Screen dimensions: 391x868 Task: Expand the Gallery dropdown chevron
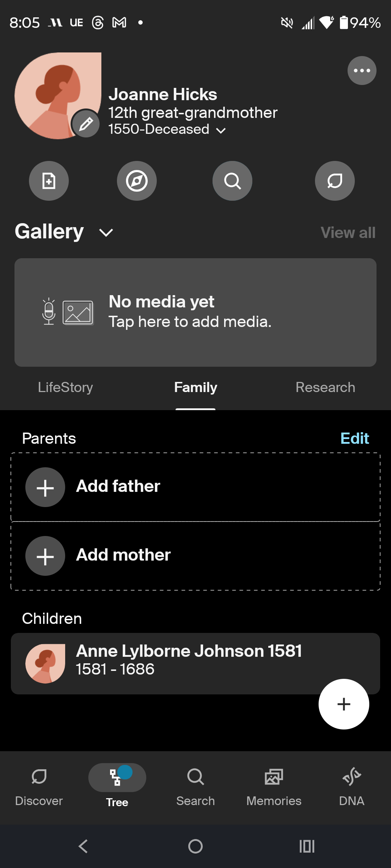pyautogui.click(x=106, y=233)
